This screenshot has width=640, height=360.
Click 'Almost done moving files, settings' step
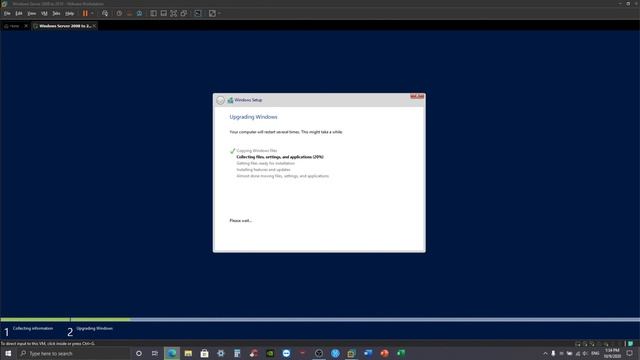(x=283, y=176)
